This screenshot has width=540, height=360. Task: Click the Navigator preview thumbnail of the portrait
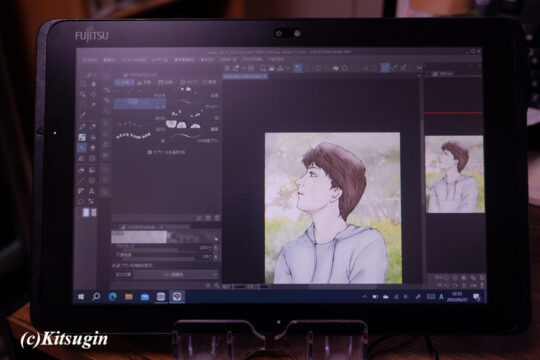[455, 174]
